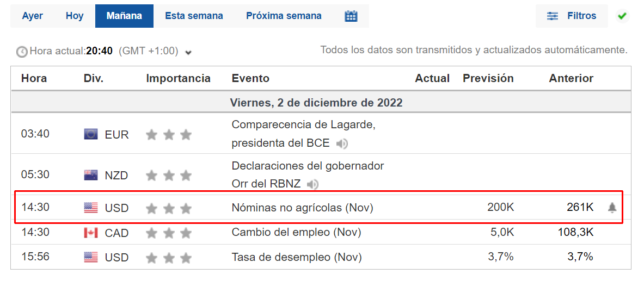Click the green checkmark icon
The height and width of the screenshot is (281, 644).
point(622,16)
